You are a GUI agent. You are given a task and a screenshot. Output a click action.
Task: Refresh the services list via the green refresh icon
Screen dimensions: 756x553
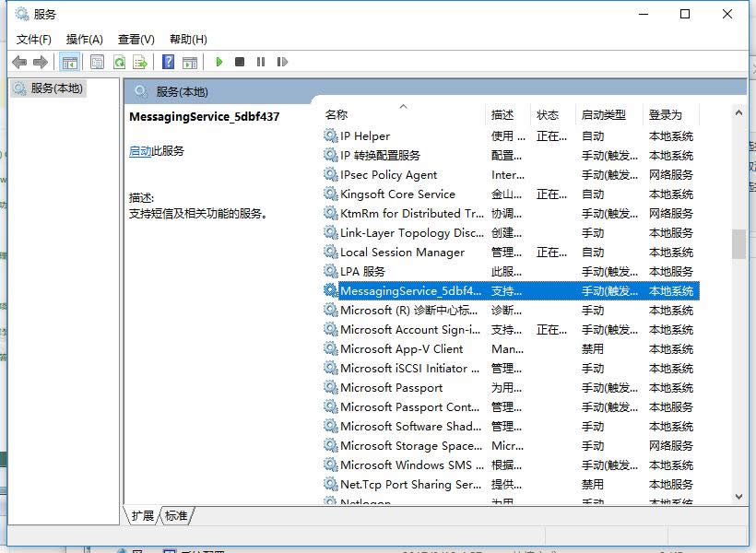click(x=121, y=62)
